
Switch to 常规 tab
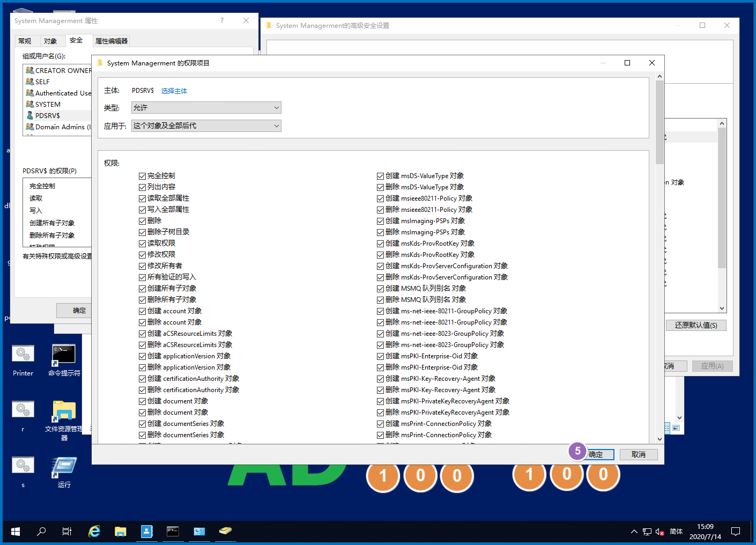click(25, 41)
